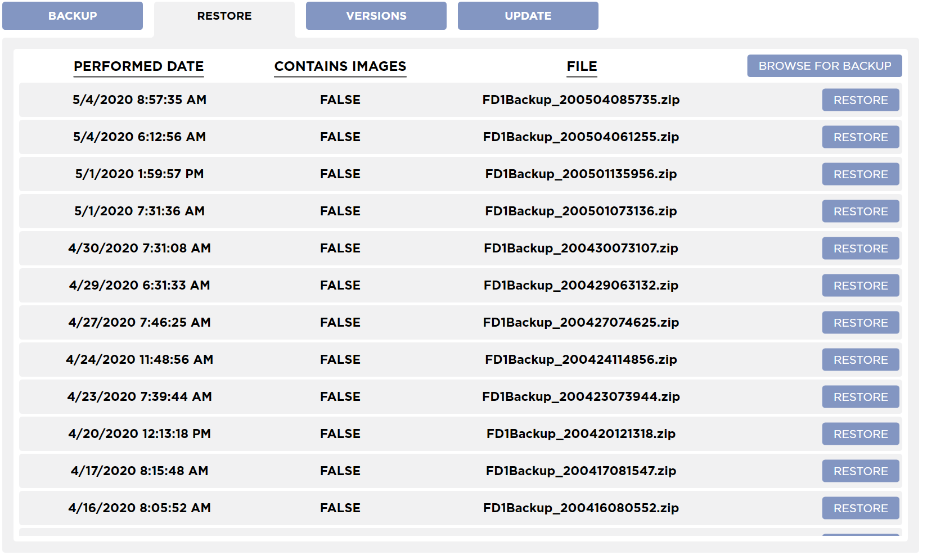927x560 pixels.
Task: Restore backup performed 5/1/2020 1:59:57 PM
Action: 860,174
